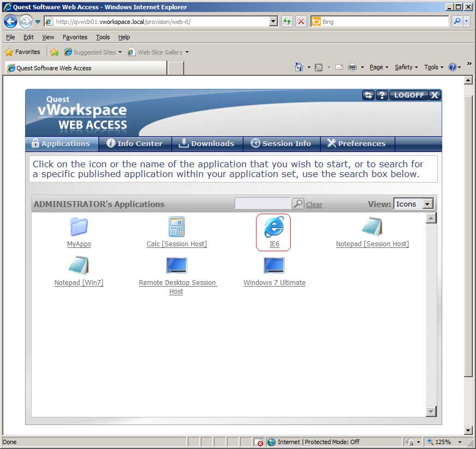This screenshot has height=449, width=476.
Task: Launch the IE6 Internet Explorer icon
Action: (274, 227)
